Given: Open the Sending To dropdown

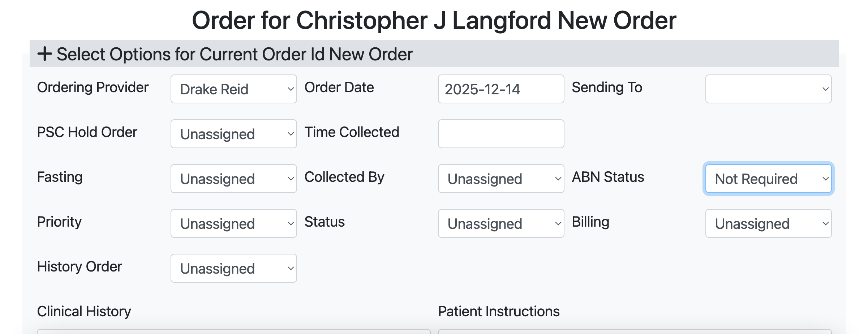Looking at the screenshot, I should 768,89.
